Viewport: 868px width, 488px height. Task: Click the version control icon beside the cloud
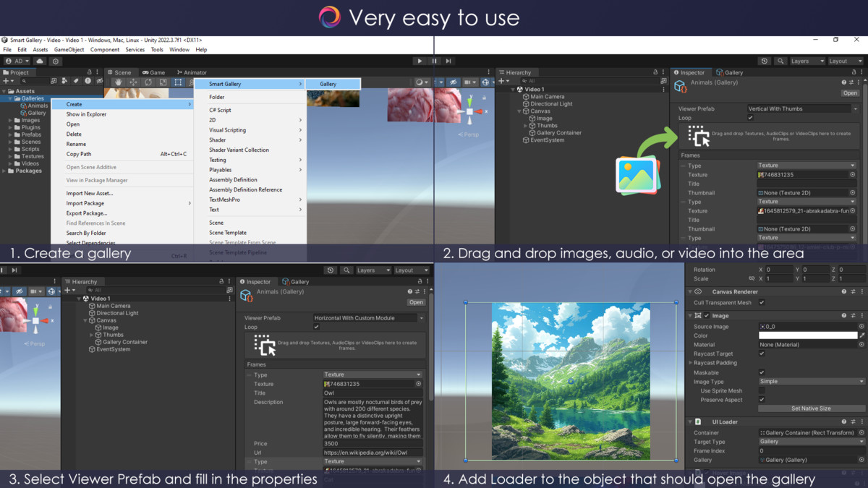(56, 61)
